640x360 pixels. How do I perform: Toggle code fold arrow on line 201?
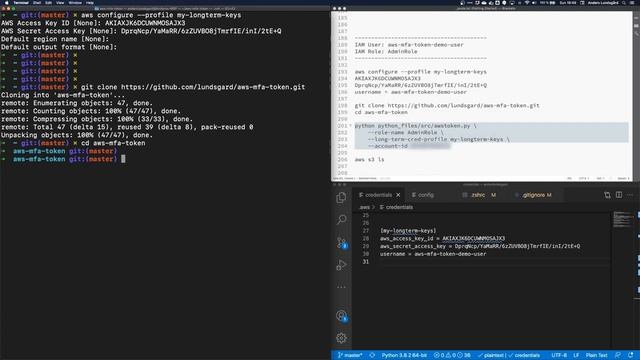350,126
